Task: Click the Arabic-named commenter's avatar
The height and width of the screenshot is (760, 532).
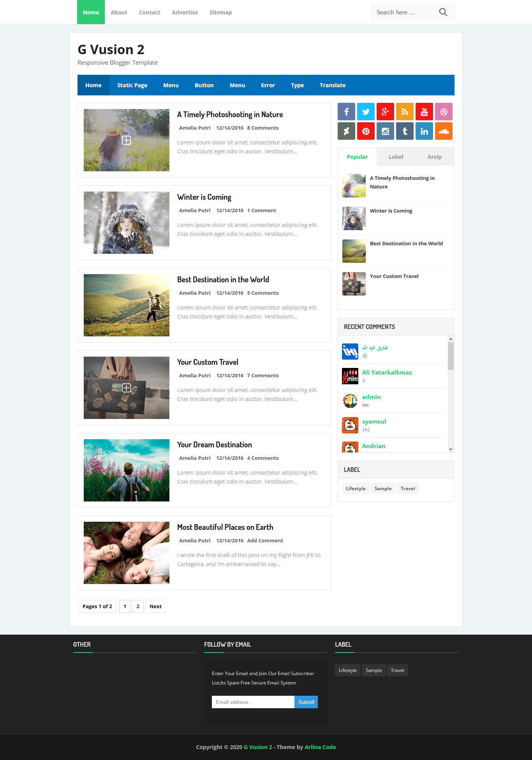Action: [350, 352]
